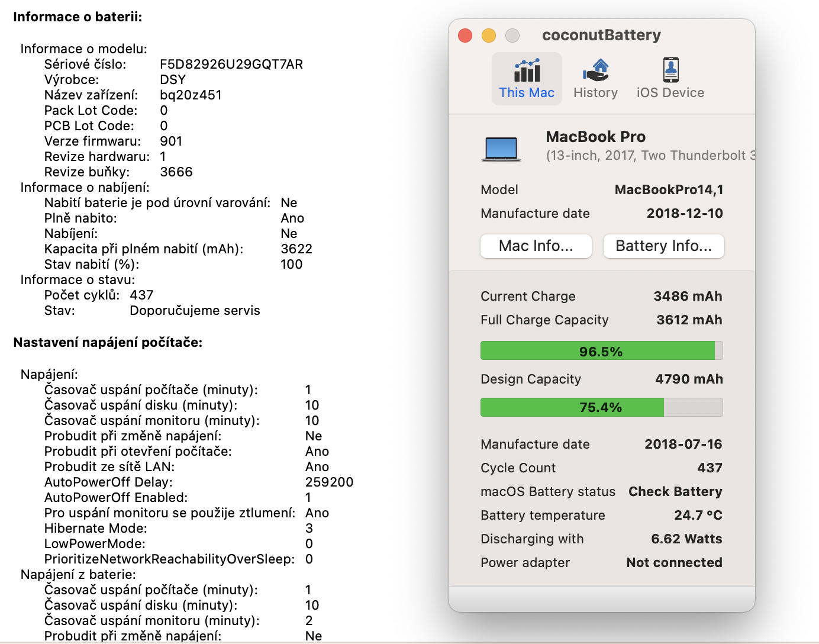Screen dimensions: 819x644
Task: Click the firmware version 901
Action: click(171, 141)
